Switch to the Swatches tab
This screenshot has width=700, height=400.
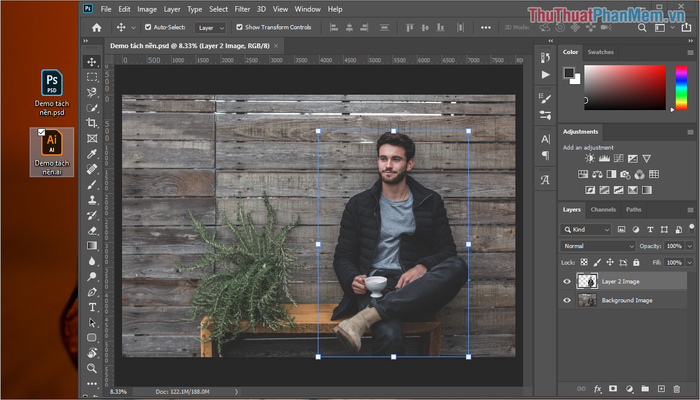tap(600, 52)
